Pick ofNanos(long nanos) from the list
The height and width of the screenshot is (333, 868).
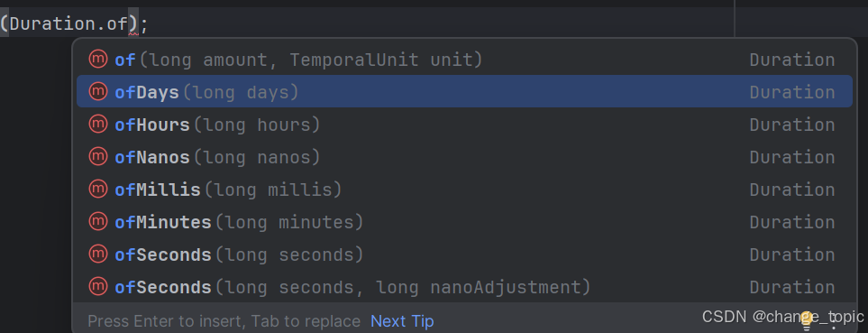point(464,157)
